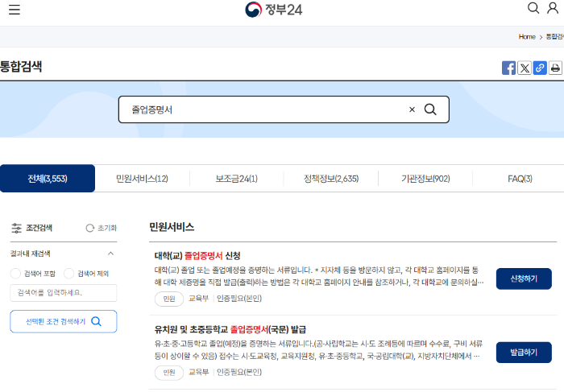Open 유치원 및 초중등학교 졸업증명서(국문) 발급 result
The width and height of the screenshot is (564, 392).
(x=230, y=329)
